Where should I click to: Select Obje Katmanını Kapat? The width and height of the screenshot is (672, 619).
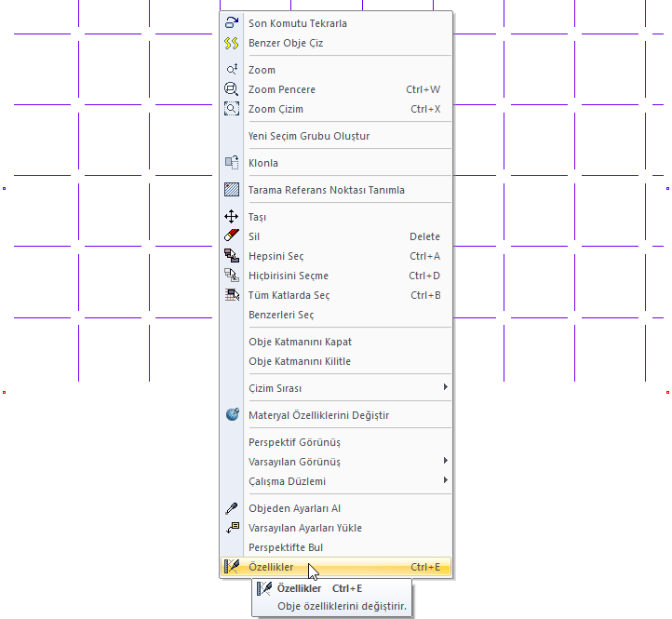point(336,342)
